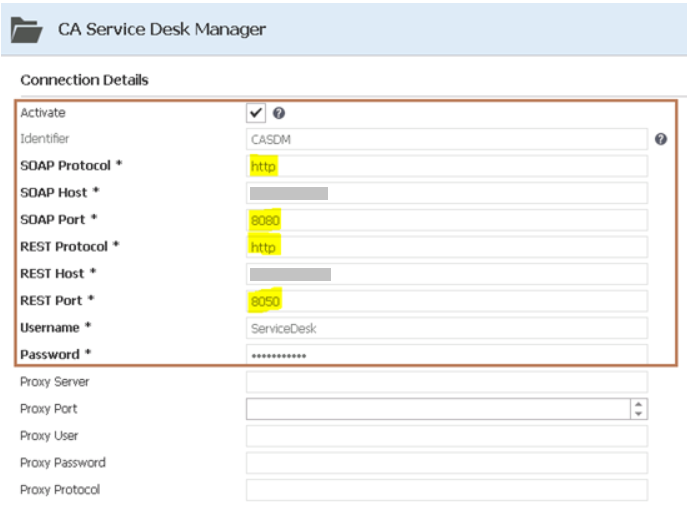Image resolution: width=690 pixels, height=515 pixels.
Task: Click the folder icon beside CA Service Desk Manager
Action: tap(26, 30)
